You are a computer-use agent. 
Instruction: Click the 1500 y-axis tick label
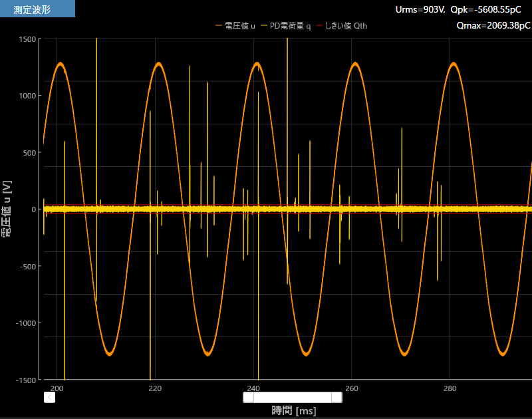(x=27, y=39)
